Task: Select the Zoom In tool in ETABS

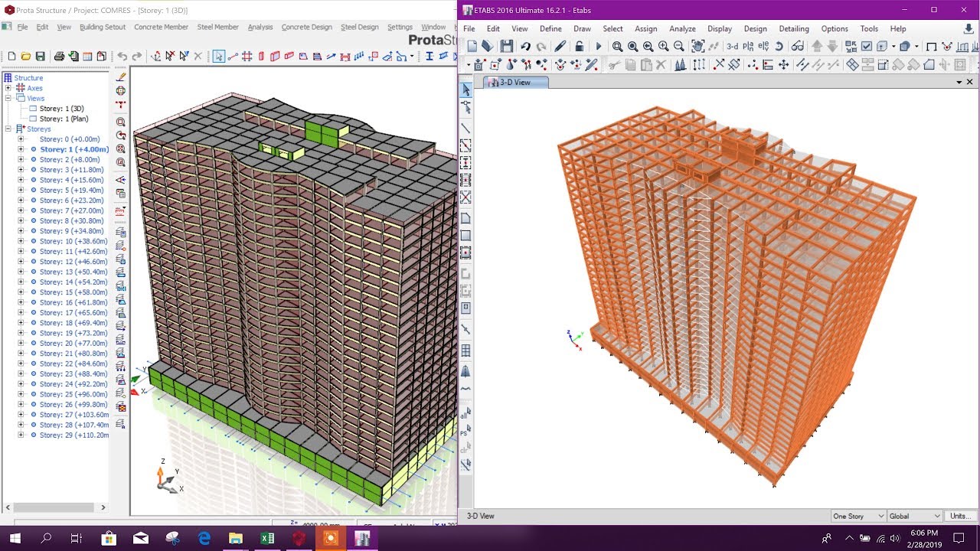Action: pyautogui.click(x=662, y=47)
